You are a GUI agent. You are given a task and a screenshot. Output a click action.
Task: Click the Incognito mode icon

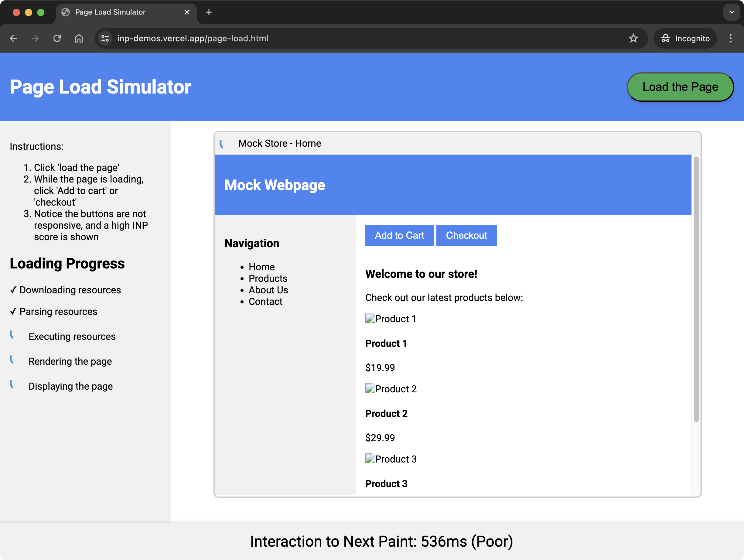[x=666, y=38]
